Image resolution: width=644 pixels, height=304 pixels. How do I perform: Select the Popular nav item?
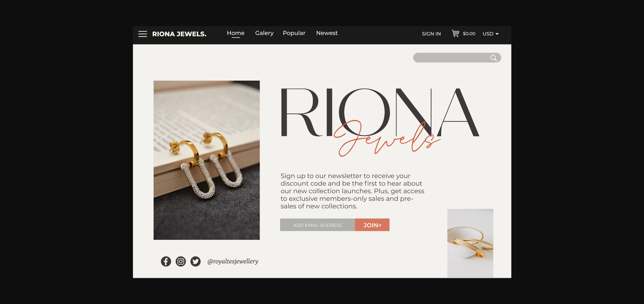pyautogui.click(x=294, y=33)
